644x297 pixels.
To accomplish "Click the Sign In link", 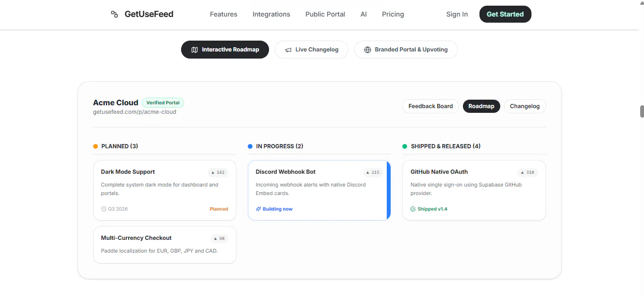I will click(x=457, y=14).
